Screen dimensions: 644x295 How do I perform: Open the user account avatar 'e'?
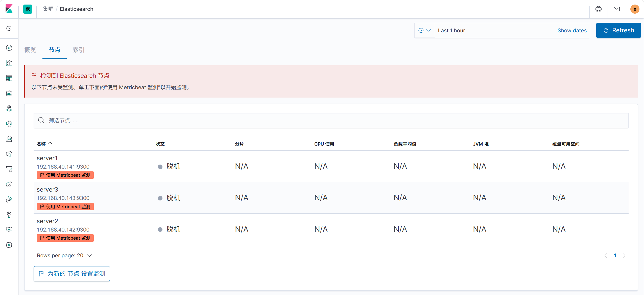635,9
